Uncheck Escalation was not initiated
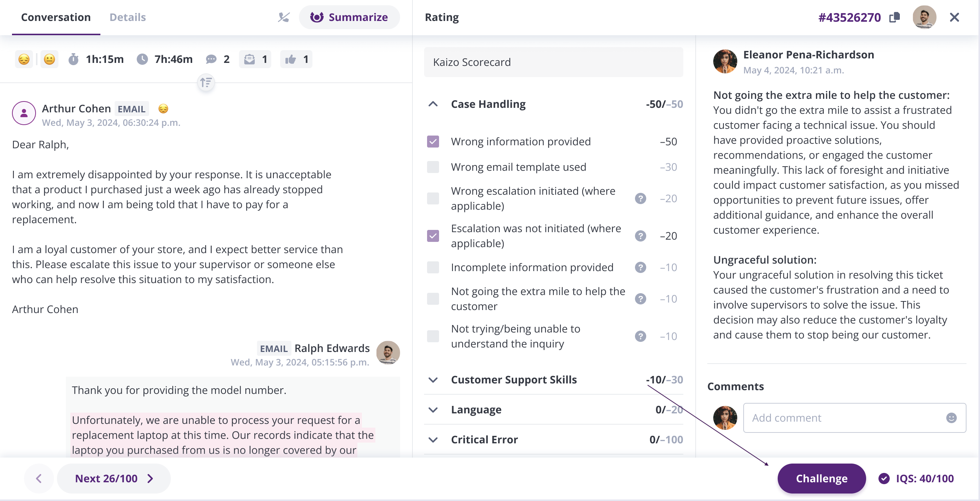This screenshot has width=980, height=501. click(433, 236)
